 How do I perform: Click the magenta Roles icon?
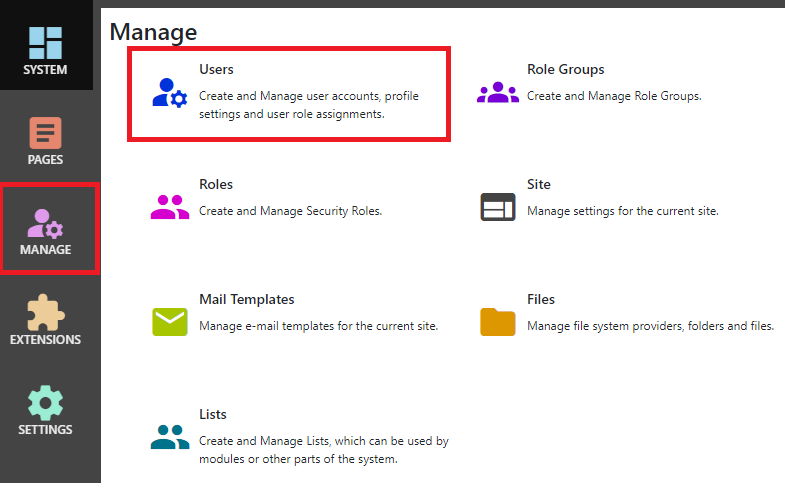click(x=169, y=207)
